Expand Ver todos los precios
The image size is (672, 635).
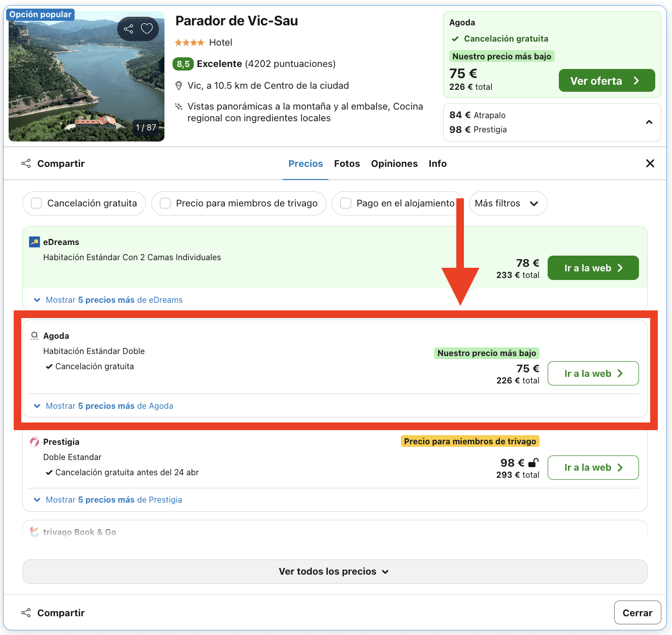click(x=335, y=572)
